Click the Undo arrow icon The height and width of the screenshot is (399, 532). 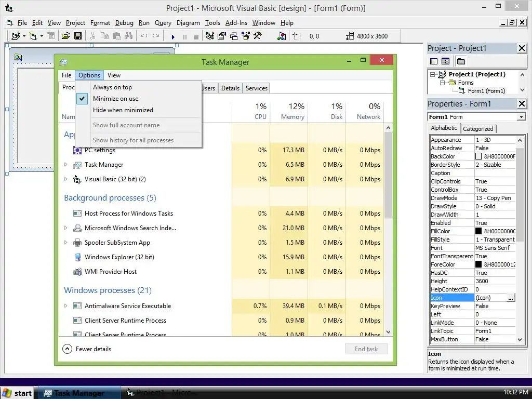point(144,36)
